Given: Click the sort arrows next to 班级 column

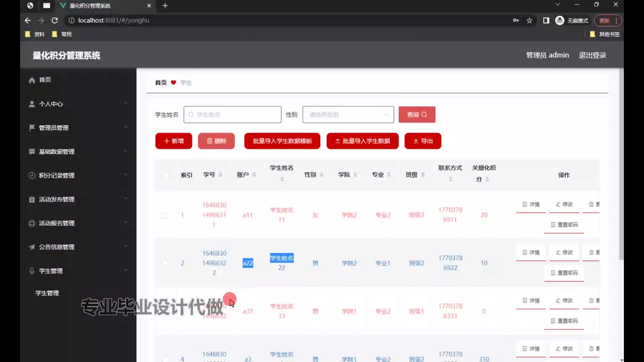Looking at the screenshot, I should pos(423,175).
